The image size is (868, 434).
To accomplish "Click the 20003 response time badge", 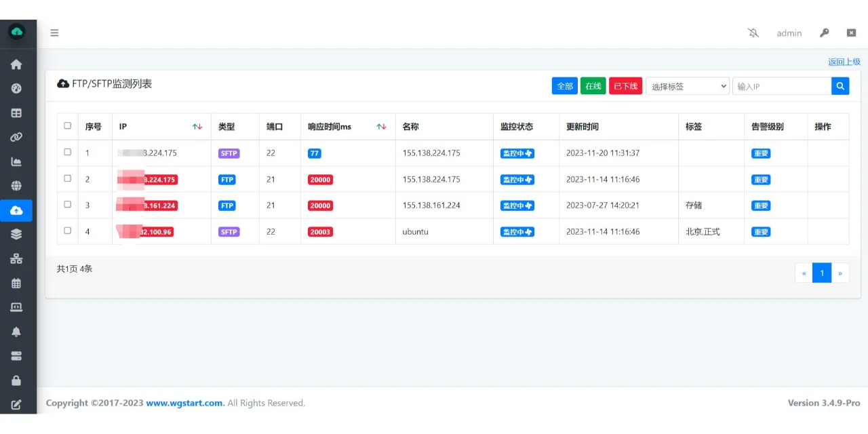I will [x=320, y=232].
